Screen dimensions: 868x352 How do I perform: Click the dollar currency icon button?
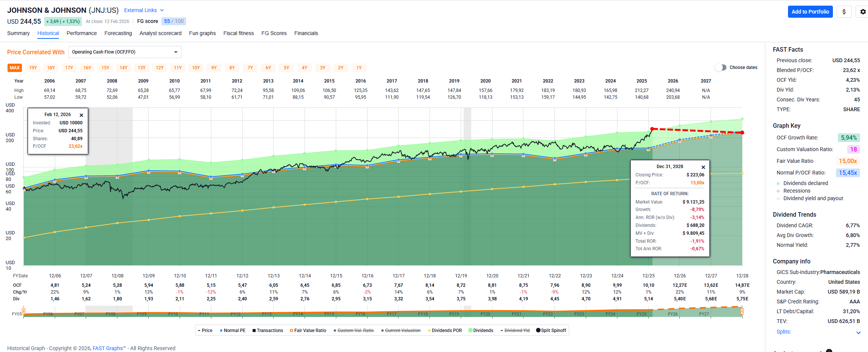tap(844, 12)
